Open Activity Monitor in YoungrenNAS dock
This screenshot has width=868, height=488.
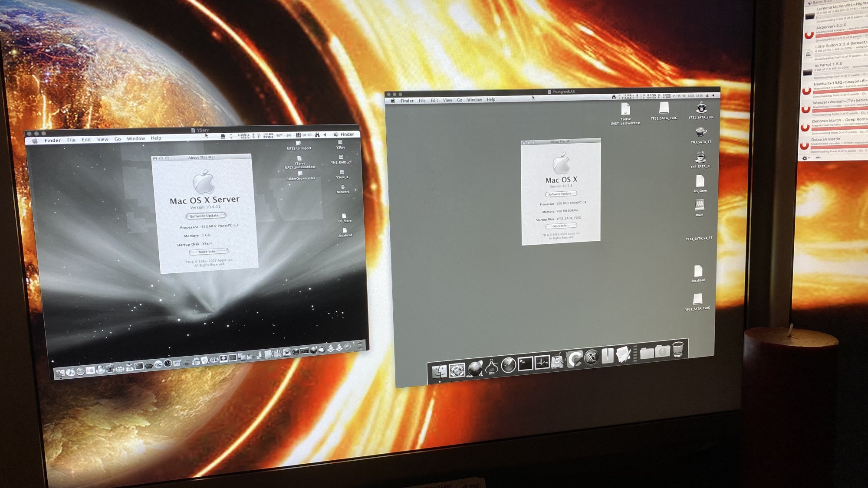tap(542, 362)
